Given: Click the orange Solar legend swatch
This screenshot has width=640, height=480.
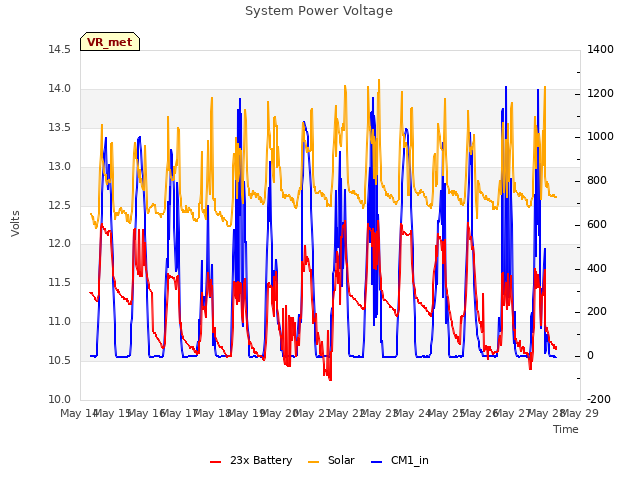Looking at the screenshot, I should pos(313,462).
